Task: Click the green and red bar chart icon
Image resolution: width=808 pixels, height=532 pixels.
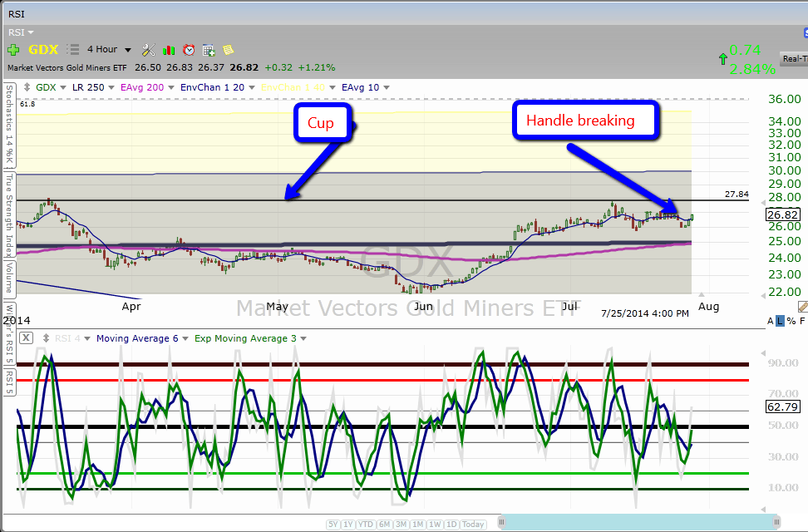Action: click(x=169, y=50)
